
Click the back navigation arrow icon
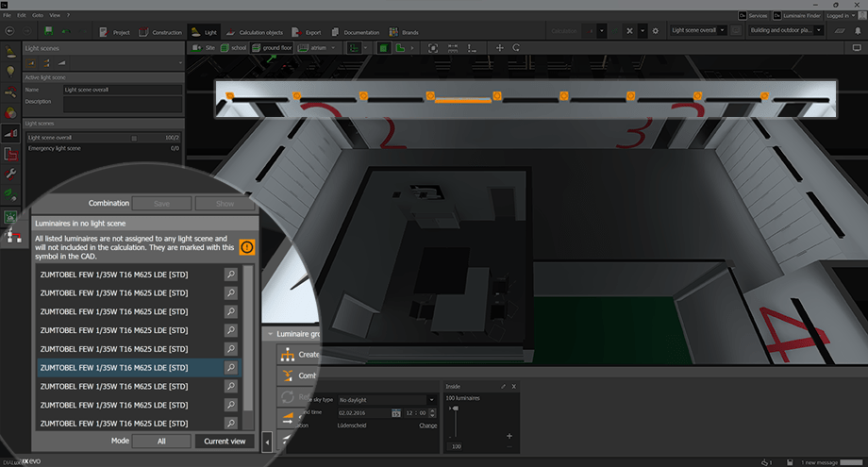coord(9,31)
